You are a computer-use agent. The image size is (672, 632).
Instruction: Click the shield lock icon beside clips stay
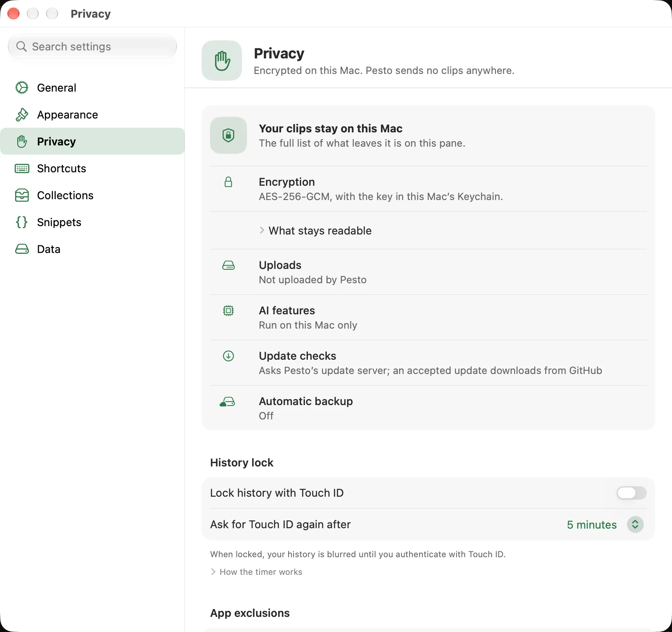click(228, 135)
